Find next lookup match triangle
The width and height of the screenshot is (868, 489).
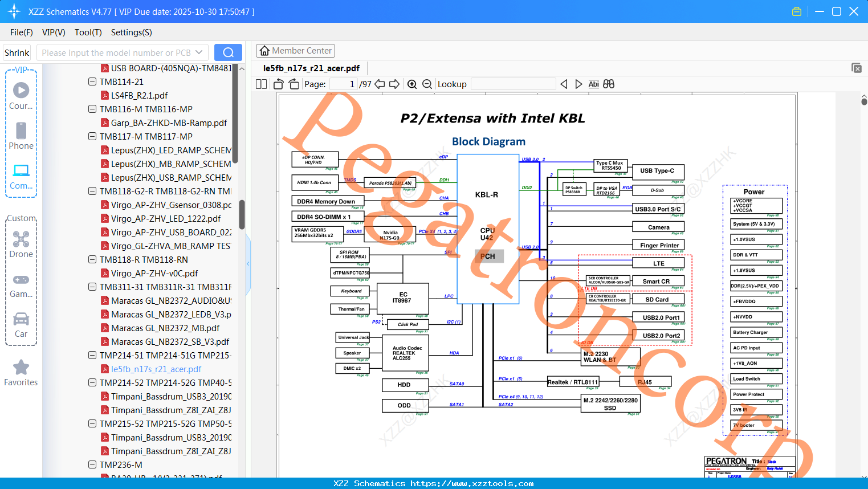(578, 84)
